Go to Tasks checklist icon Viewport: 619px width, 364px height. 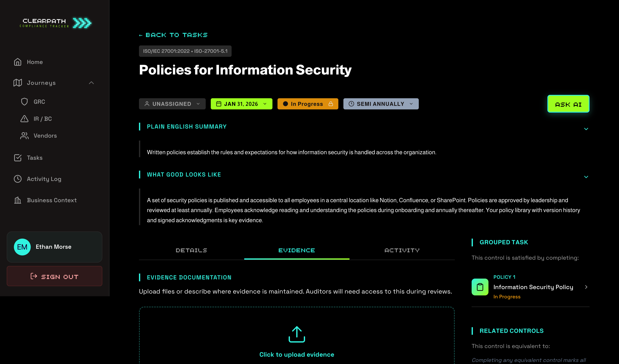pos(18,158)
